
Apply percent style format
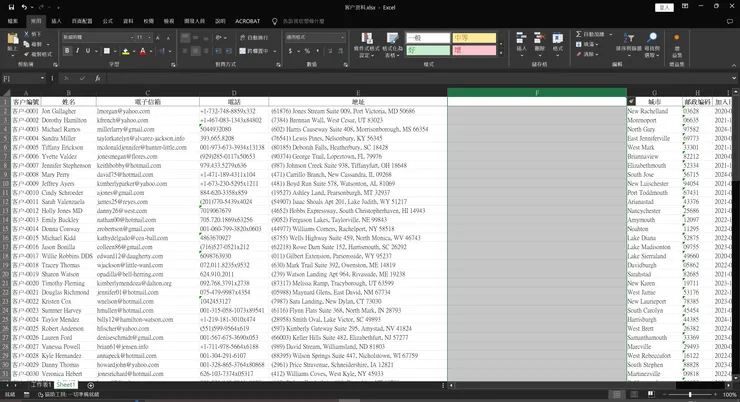coord(307,51)
